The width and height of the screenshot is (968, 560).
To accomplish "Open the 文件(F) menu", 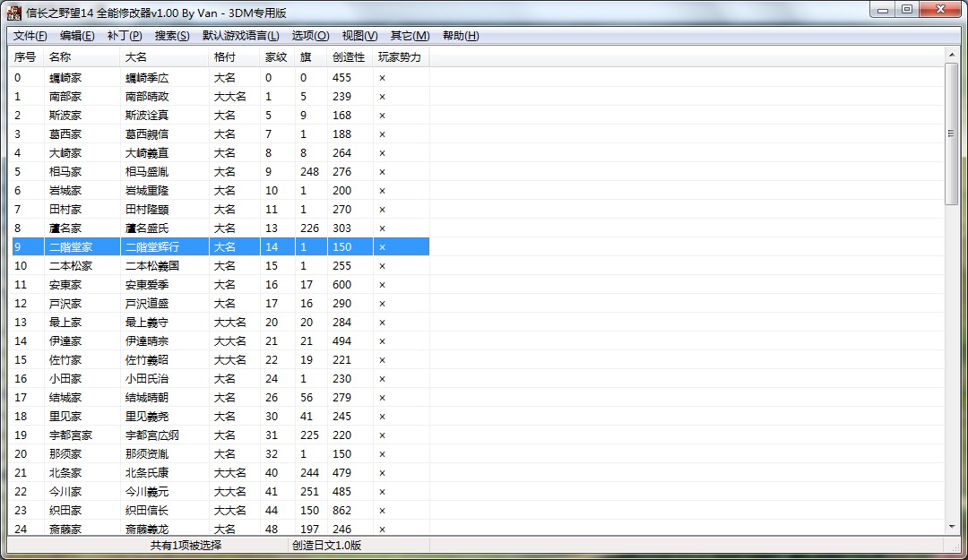I will point(30,36).
